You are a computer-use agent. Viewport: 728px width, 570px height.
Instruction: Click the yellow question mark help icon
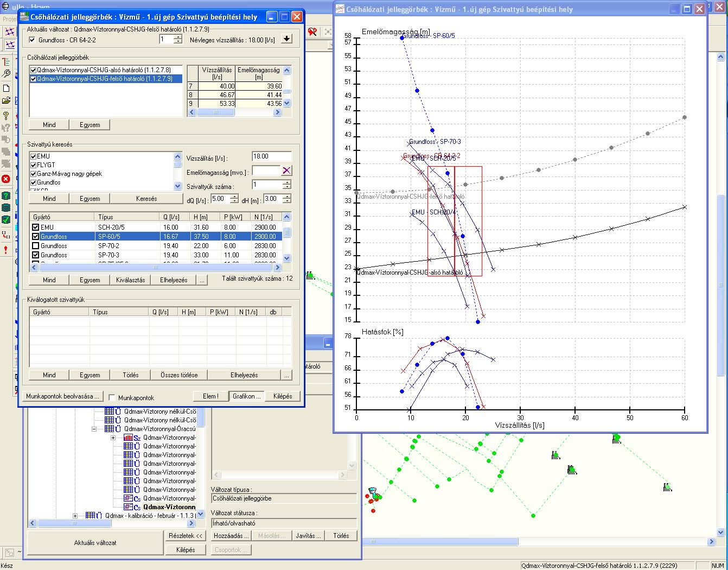pyautogui.click(x=6, y=115)
